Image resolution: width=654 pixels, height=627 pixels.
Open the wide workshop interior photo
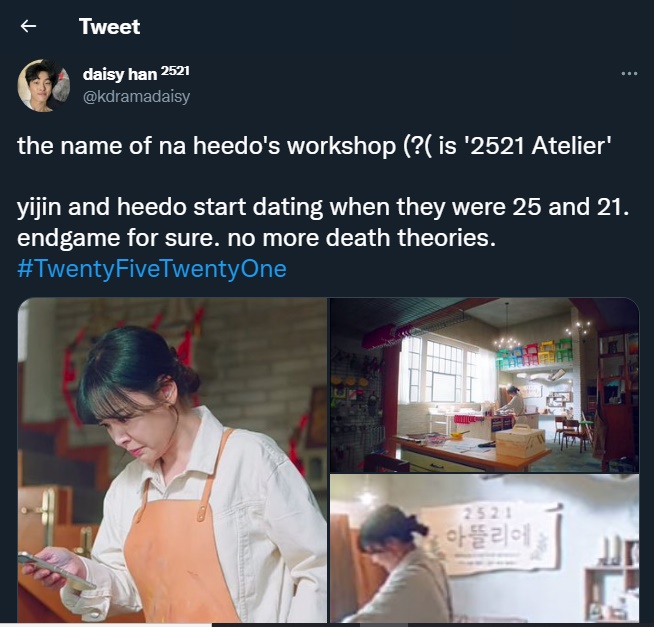click(x=484, y=385)
